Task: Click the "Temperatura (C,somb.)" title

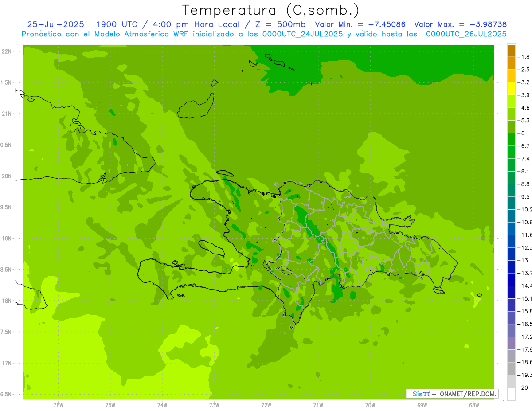Action: [271, 10]
